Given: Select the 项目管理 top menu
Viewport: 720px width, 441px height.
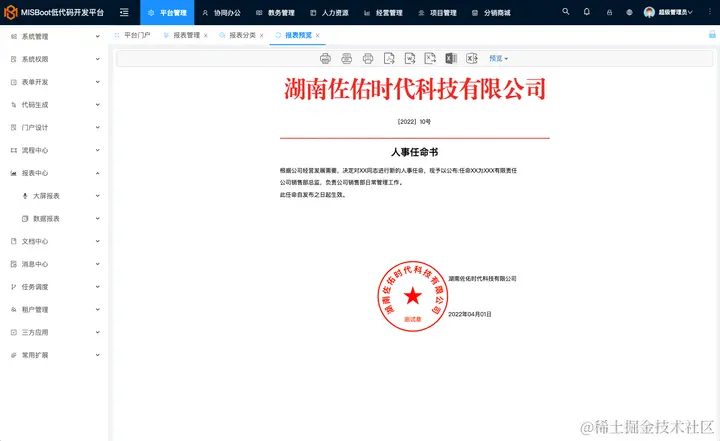Looking at the screenshot, I should [x=437, y=12].
